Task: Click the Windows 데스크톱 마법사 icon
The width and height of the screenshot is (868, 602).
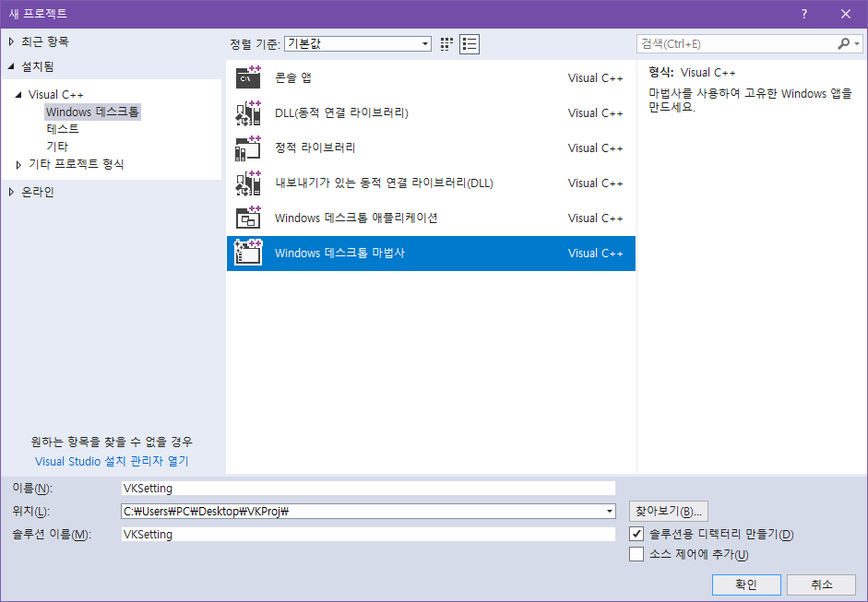Action: [248, 253]
